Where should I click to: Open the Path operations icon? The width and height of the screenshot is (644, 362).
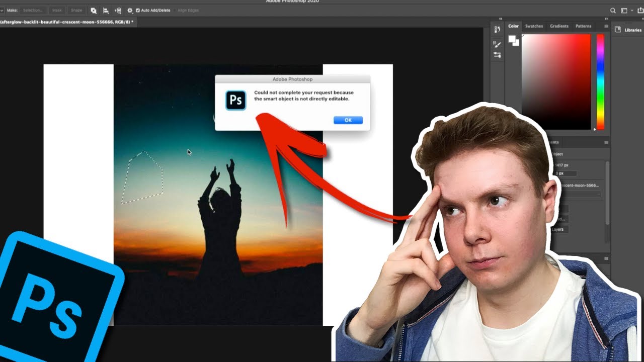(94, 10)
